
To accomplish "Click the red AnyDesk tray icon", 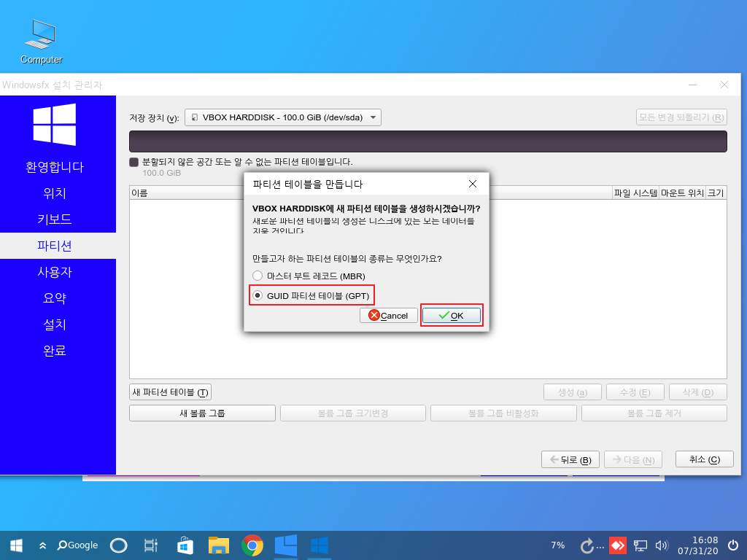I will tap(618, 545).
